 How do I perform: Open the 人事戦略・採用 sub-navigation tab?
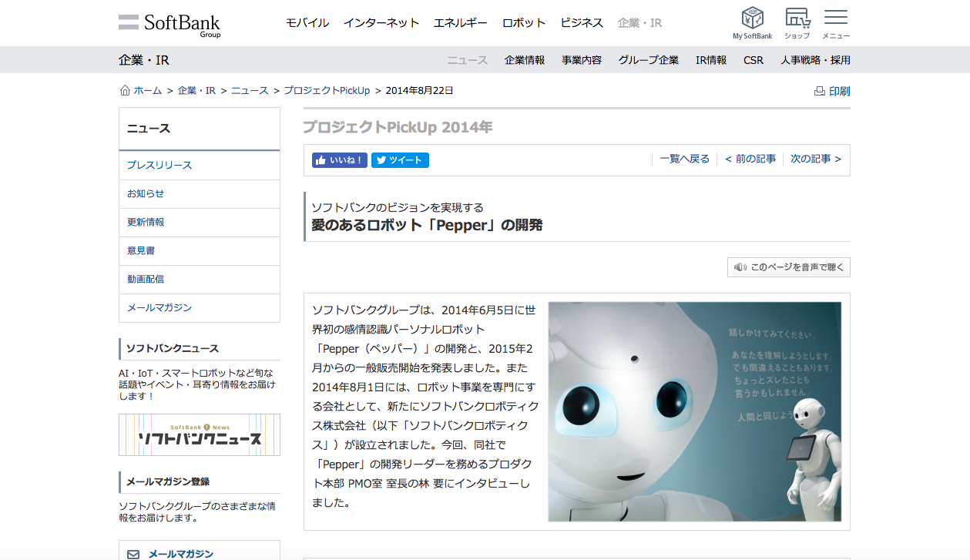pyautogui.click(x=815, y=60)
